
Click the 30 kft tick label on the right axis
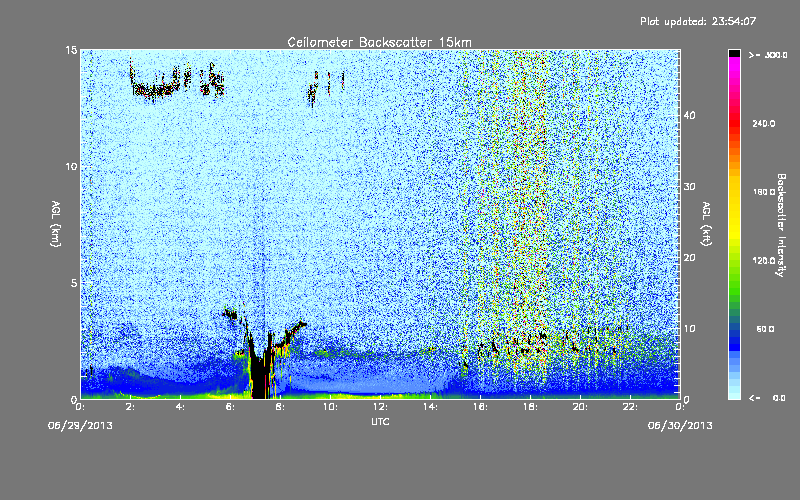coord(689,187)
